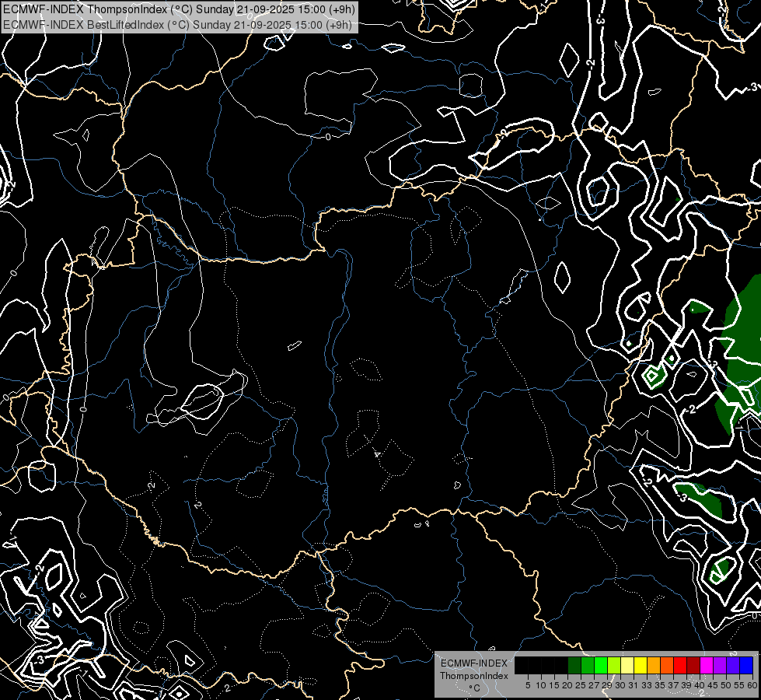Screen dimensions: 761x700
Task: Click the legend tick value 60
Action: coord(752,685)
